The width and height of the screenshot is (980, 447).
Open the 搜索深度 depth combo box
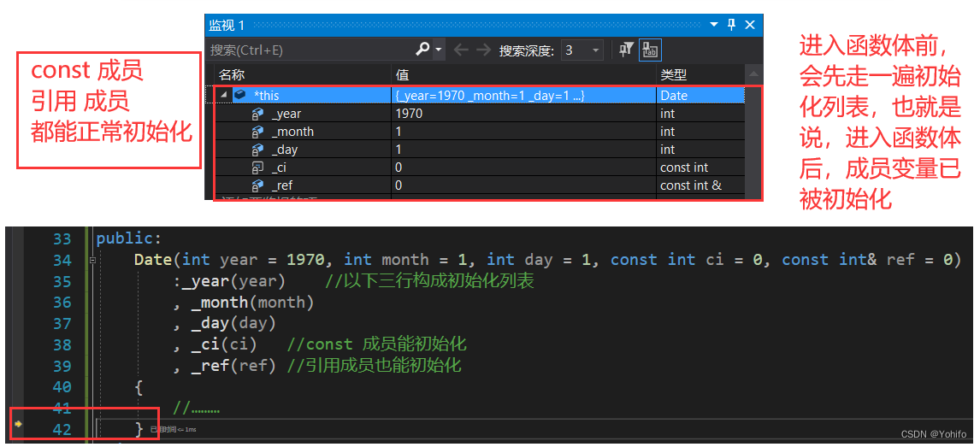(582, 50)
